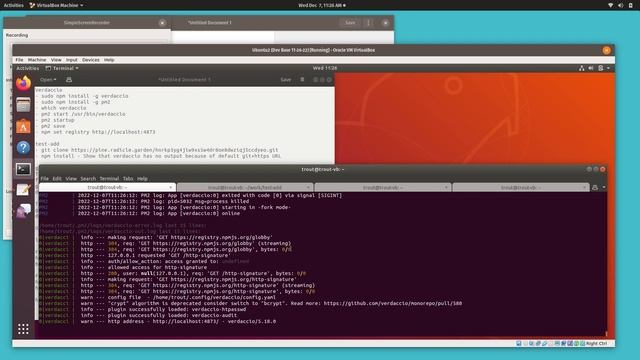Screen dimensions: 640x360
Task: Click the new tab icon in the terminal tab bar
Action: click(595, 187)
